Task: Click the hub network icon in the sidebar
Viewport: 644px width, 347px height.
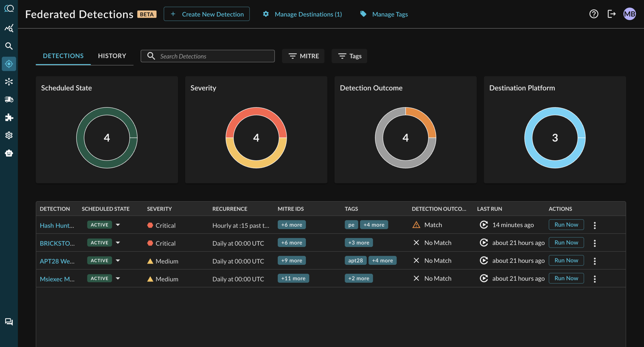Action: point(9,81)
